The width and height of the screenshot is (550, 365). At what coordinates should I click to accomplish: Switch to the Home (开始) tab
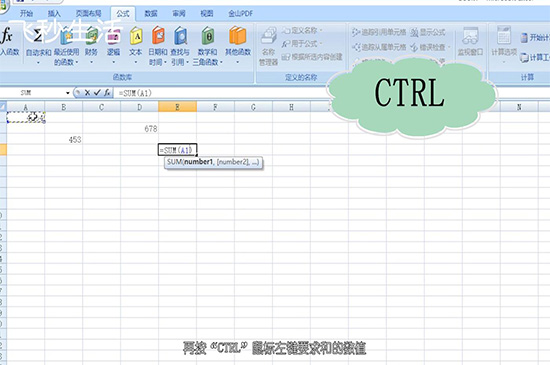click(26, 14)
